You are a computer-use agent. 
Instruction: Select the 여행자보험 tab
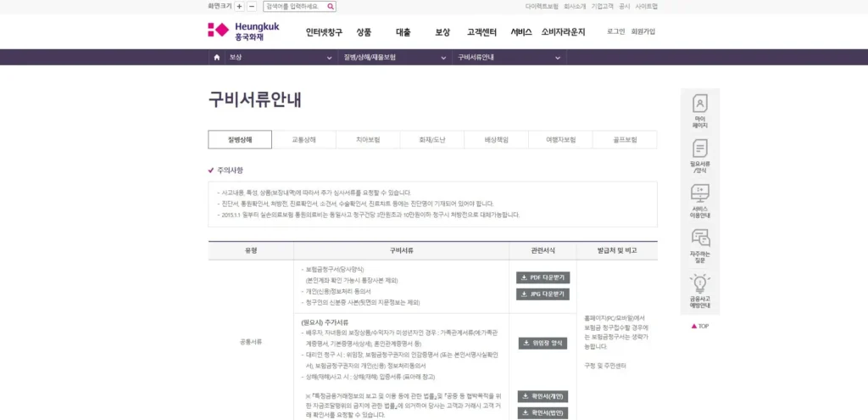pyautogui.click(x=561, y=140)
